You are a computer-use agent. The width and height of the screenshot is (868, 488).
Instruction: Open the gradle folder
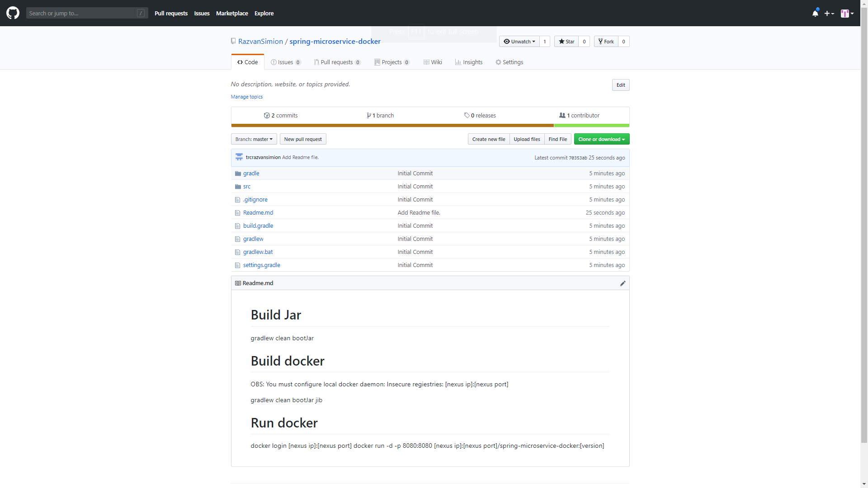pyautogui.click(x=251, y=174)
